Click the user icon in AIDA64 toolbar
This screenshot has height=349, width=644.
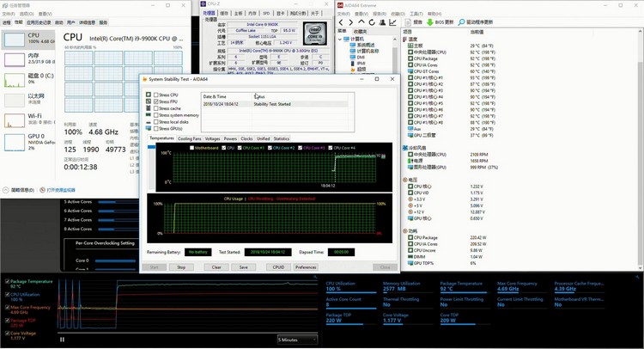[382, 22]
